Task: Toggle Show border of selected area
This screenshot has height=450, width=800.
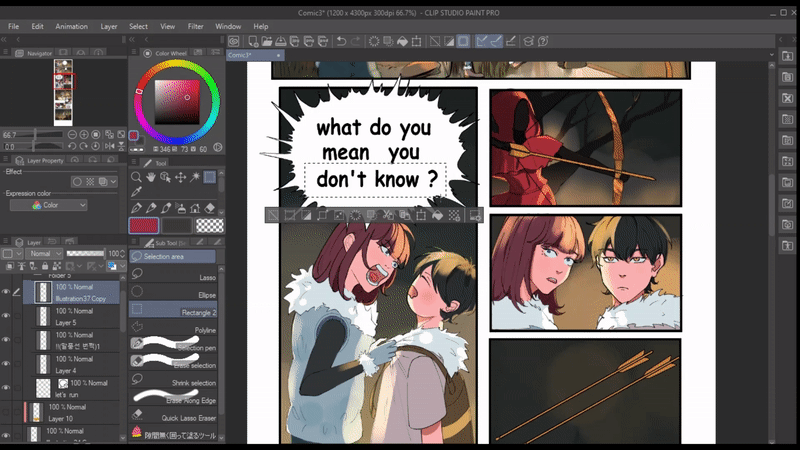Action: coord(463,41)
